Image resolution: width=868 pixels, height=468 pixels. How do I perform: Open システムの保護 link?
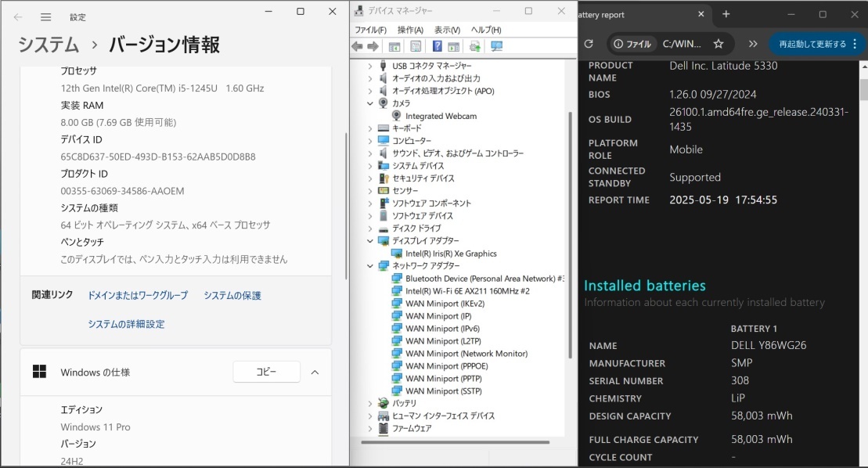232,295
